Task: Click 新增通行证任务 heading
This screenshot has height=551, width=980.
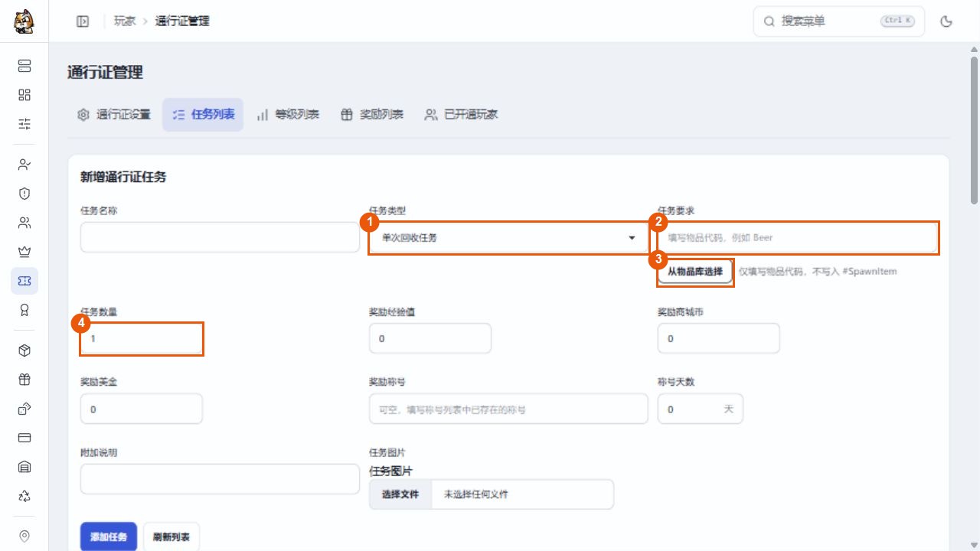Action: click(123, 177)
